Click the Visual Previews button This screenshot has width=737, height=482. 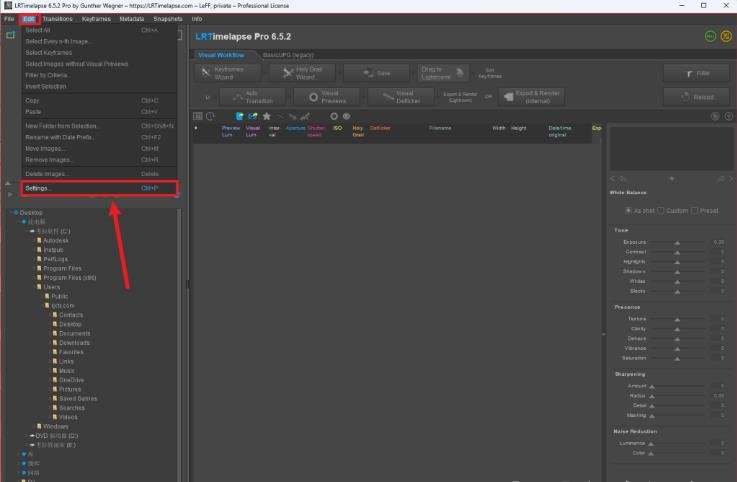click(327, 97)
